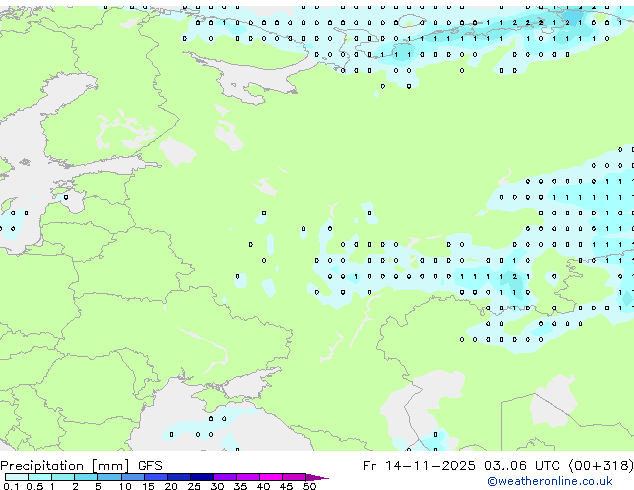Screen dimensions: 634x490
Task: Click the legend label '10'
Action: point(125,486)
